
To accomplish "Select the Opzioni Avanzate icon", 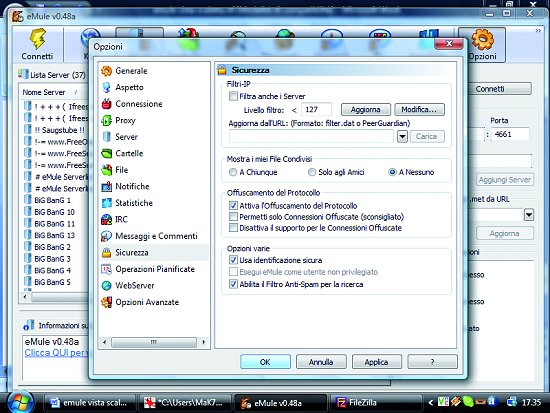I will 106,302.
